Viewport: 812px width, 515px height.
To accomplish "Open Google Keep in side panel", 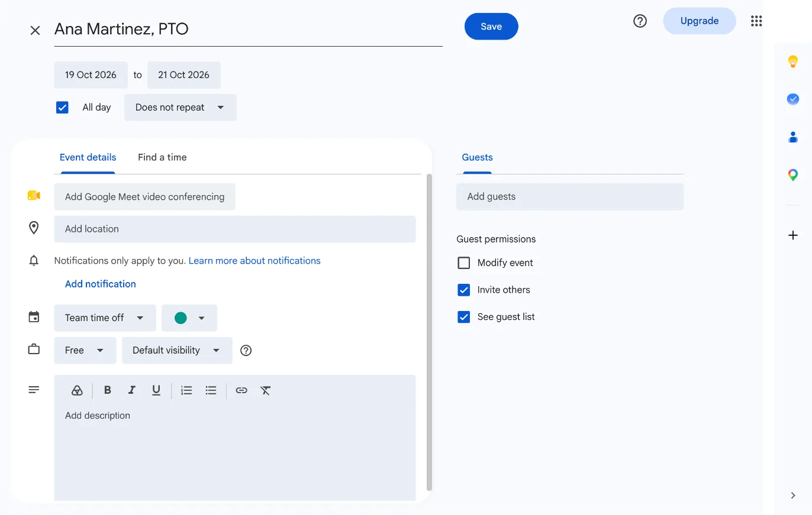I will 793,61.
